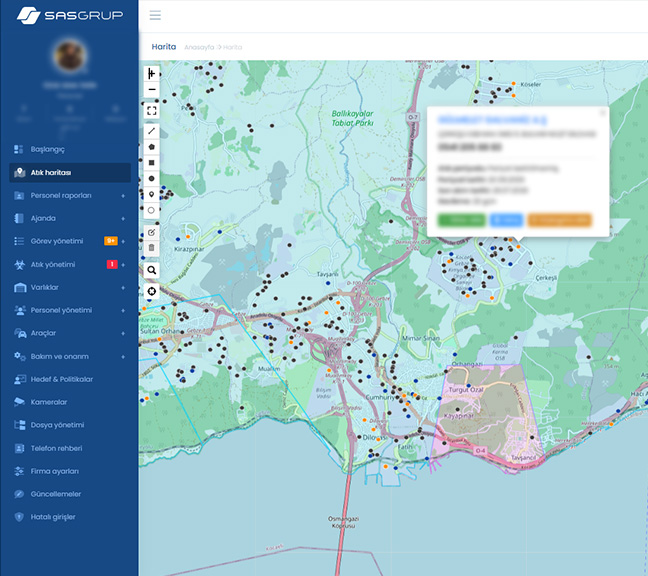
Task: Select the draw polyline tool
Action: 152,131
